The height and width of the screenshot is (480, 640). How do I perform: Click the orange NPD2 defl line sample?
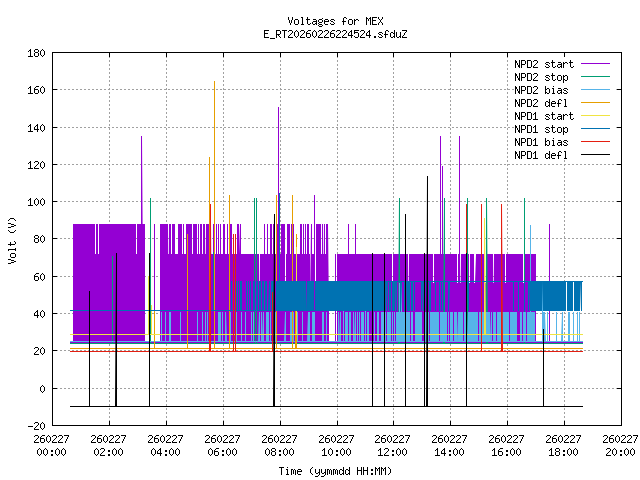click(596, 103)
